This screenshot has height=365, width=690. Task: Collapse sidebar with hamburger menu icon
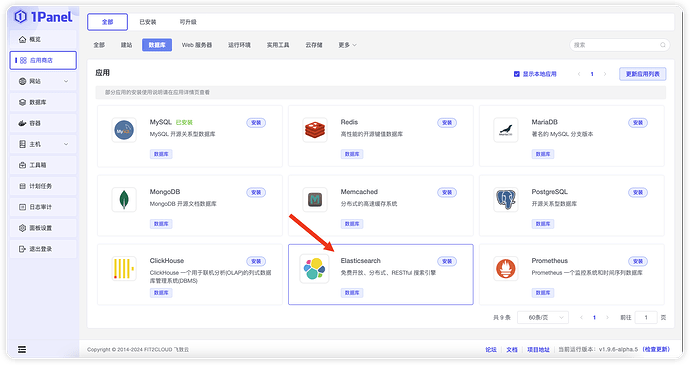pyautogui.click(x=22, y=350)
